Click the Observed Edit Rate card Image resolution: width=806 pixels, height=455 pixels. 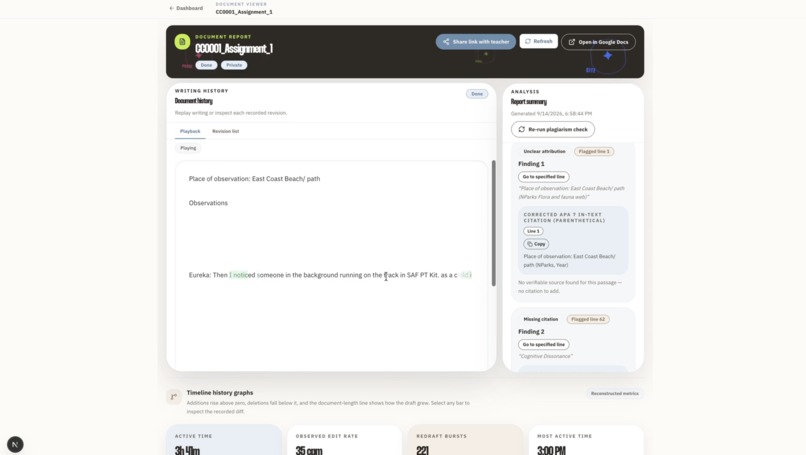click(x=344, y=440)
